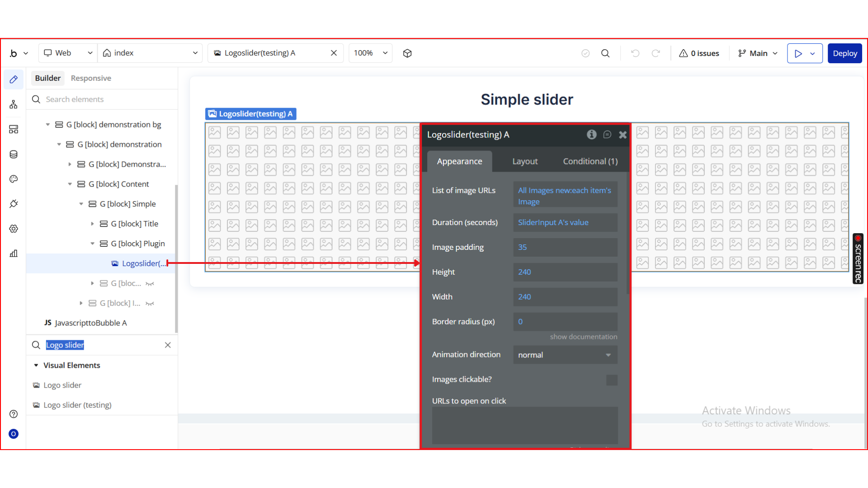Toggle the Images clickable checkbox
Screen dimensions: 868x488
click(611, 380)
